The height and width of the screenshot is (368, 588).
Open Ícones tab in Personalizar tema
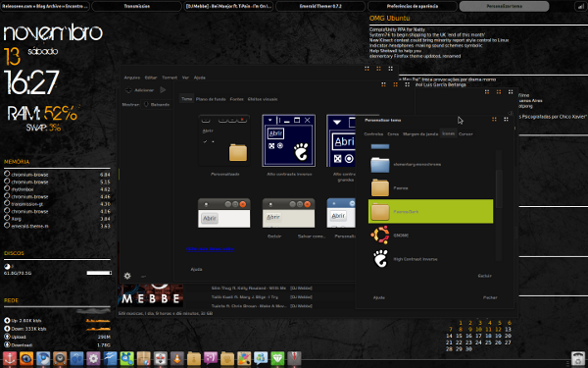pyautogui.click(x=449, y=133)
